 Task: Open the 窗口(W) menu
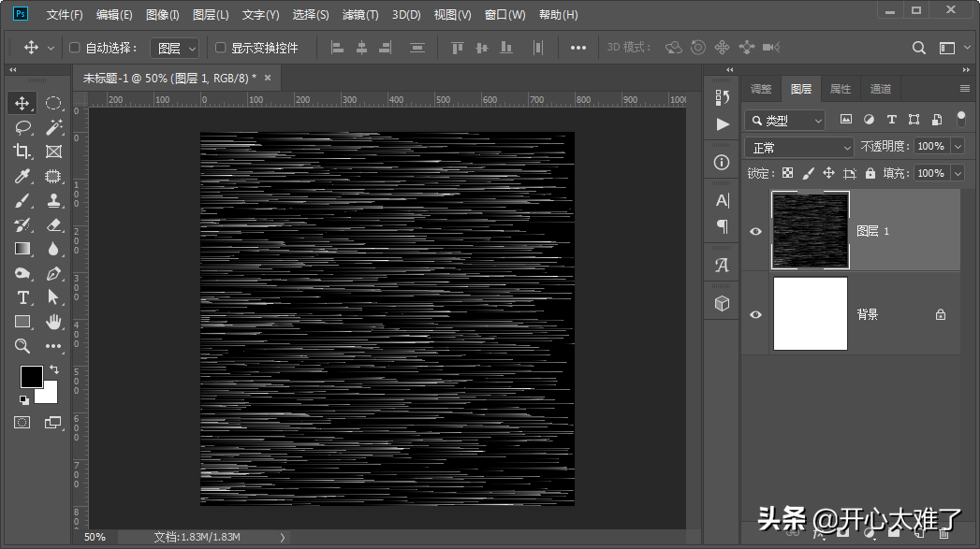point(505,14)
